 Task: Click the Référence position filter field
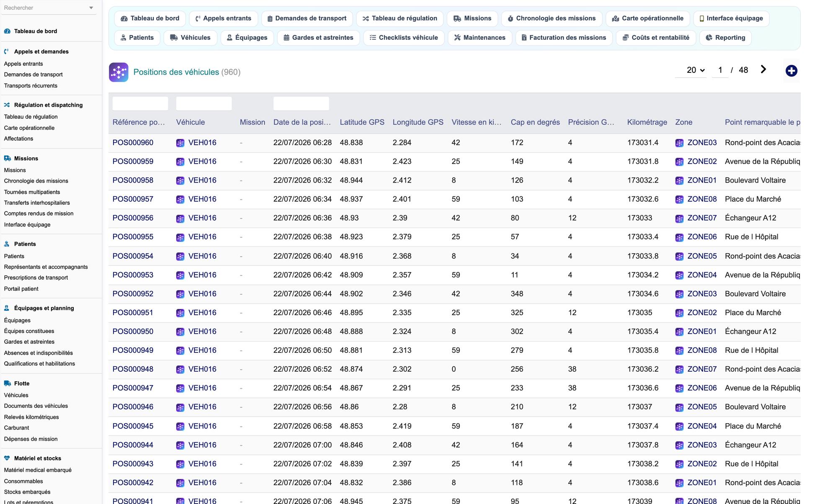click(x=140, y=103)
